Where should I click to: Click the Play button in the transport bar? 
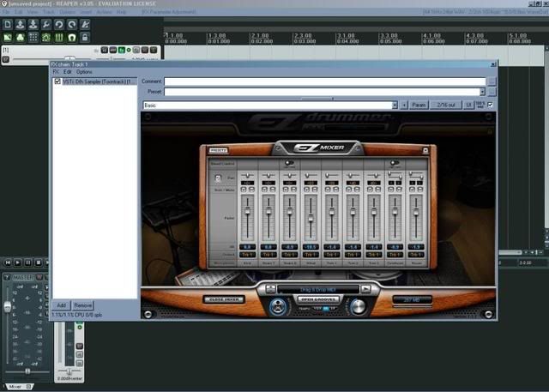point(18,262)
